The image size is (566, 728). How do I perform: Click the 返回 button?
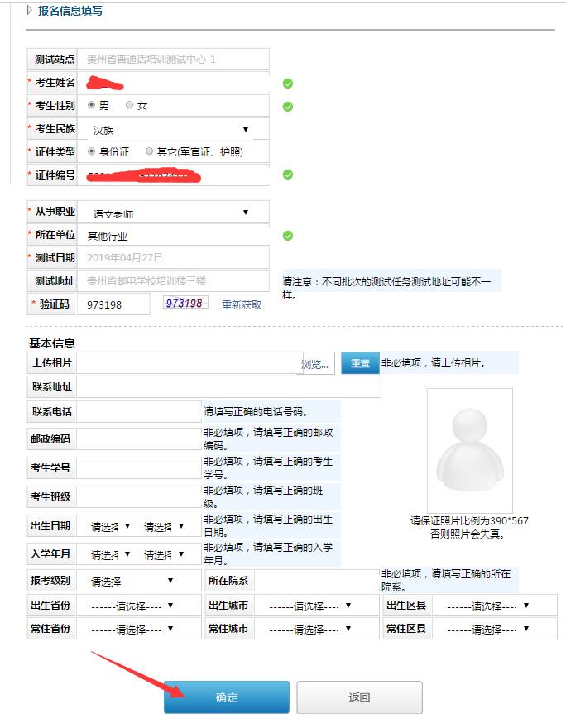359,697
